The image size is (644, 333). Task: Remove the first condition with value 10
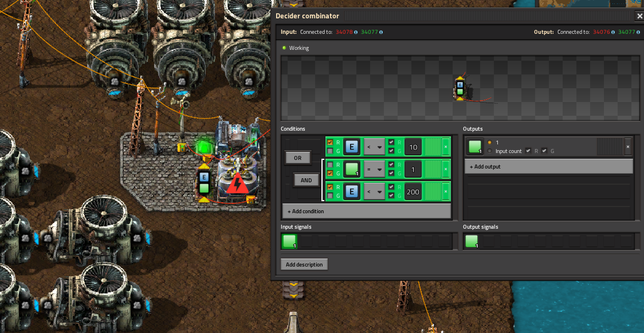pyautogui.click(x=446, y=147)
